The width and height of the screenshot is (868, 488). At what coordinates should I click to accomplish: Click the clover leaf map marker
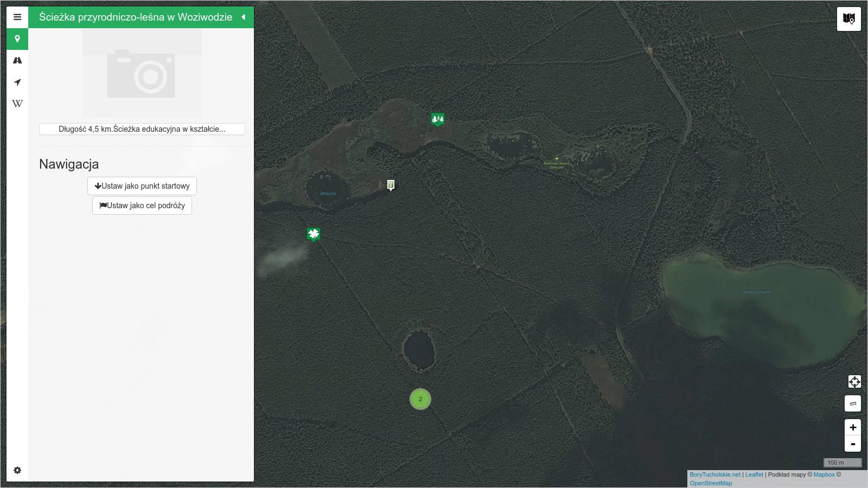314,234
